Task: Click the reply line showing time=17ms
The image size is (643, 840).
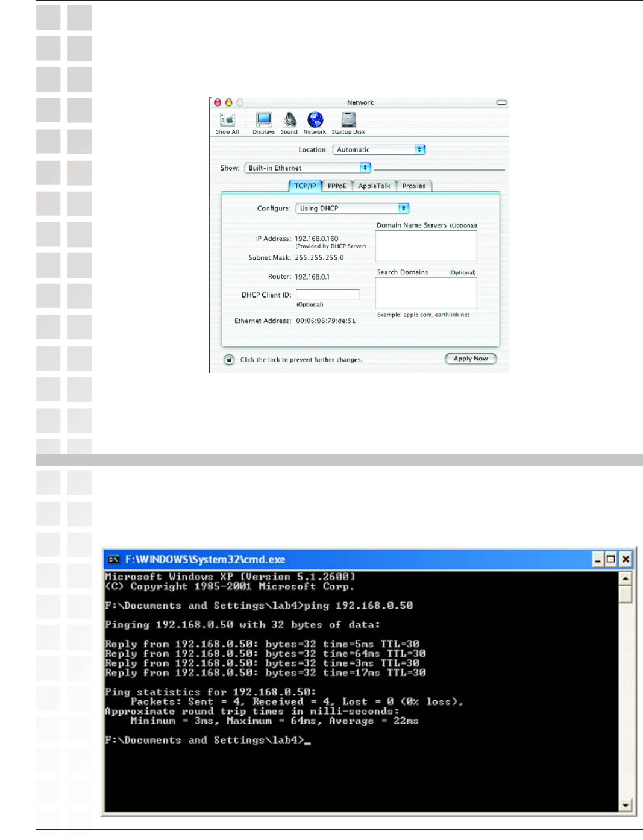Action: 265,673
